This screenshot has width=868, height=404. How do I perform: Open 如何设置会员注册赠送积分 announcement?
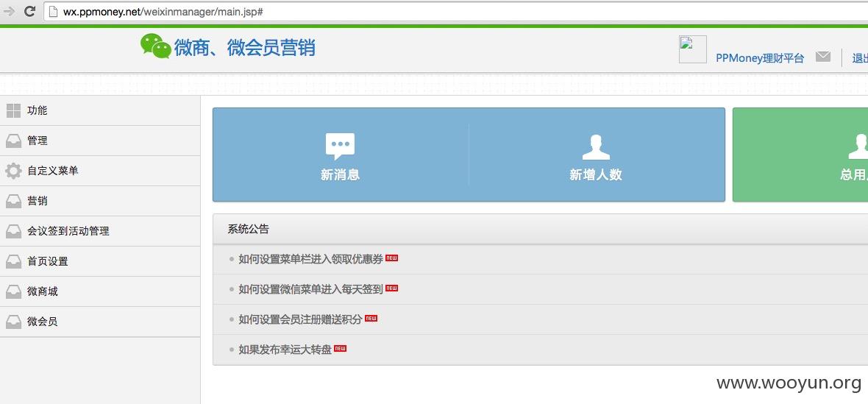click(x=301, y=319)
